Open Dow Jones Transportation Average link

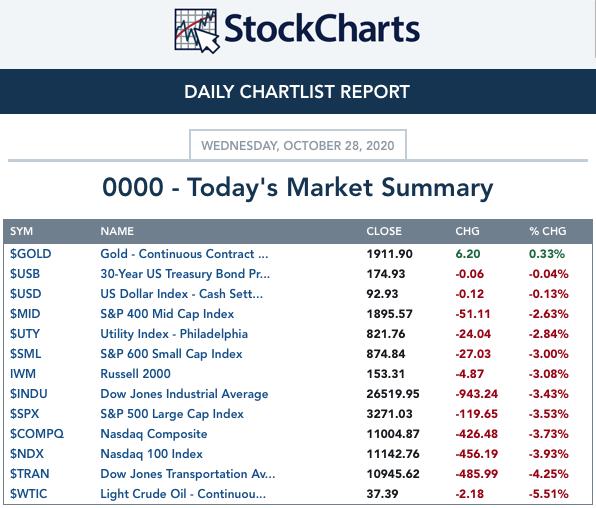click(x=188, y=474)
